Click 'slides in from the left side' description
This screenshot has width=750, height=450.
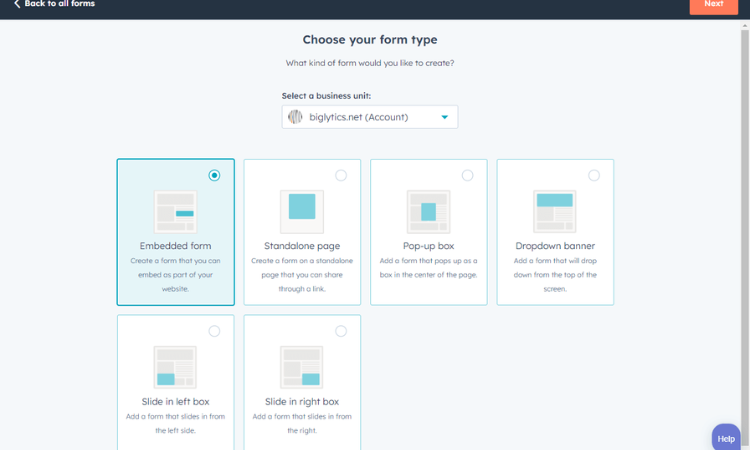tap(176, 424)
